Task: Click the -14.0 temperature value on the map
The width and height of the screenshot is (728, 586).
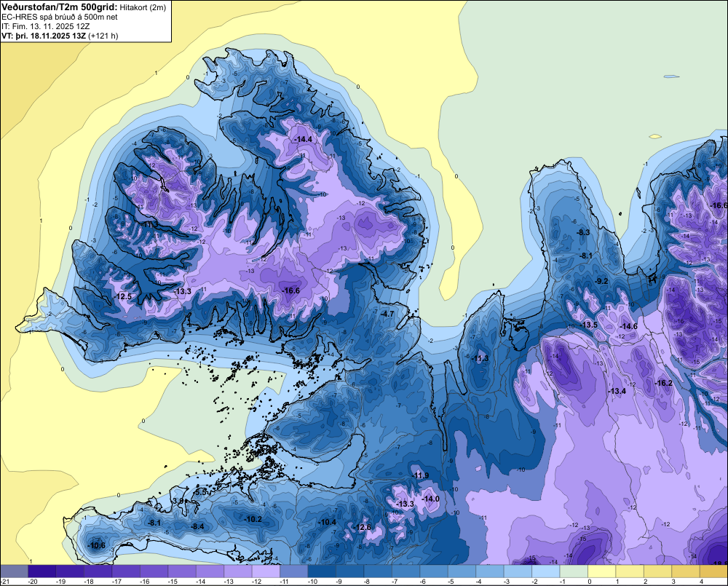Action: pyautogui.click(x=430, y=499)
